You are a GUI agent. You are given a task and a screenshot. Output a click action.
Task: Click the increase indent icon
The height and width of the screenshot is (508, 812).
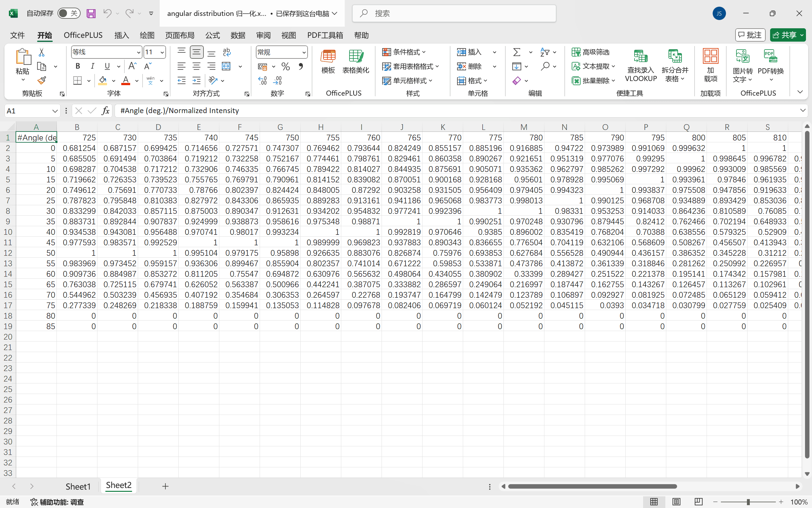coord(196,81)
